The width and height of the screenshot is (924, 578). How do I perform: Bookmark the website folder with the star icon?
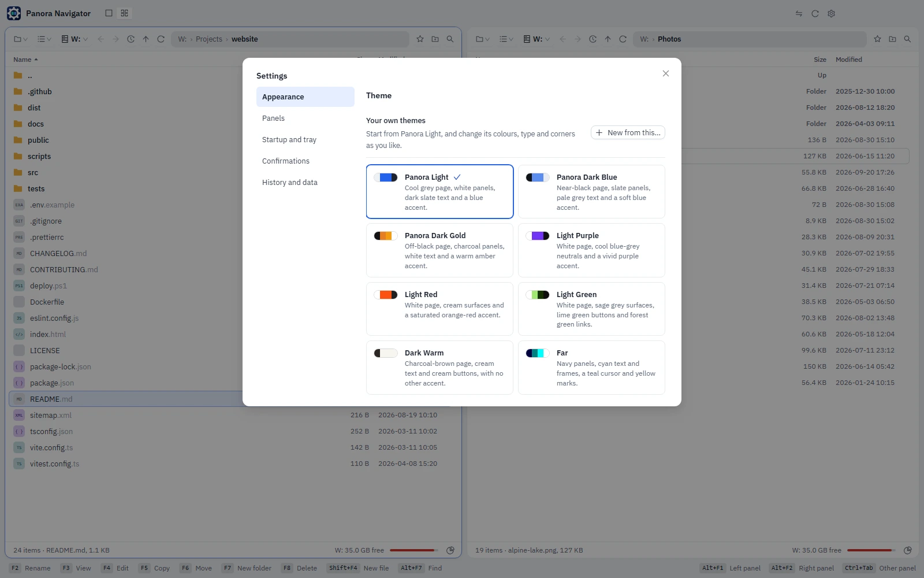coord(420,39)
